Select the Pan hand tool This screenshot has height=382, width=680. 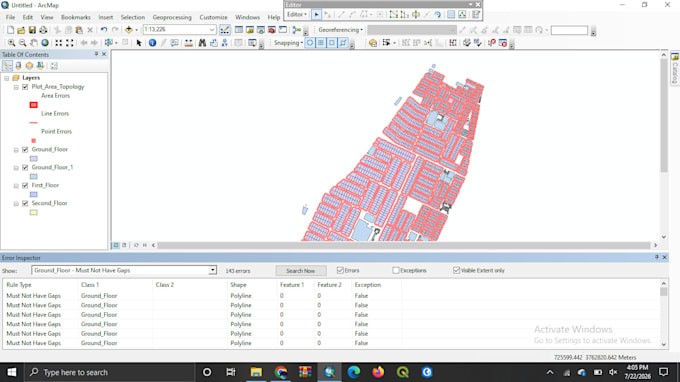(x=33, y=43)
